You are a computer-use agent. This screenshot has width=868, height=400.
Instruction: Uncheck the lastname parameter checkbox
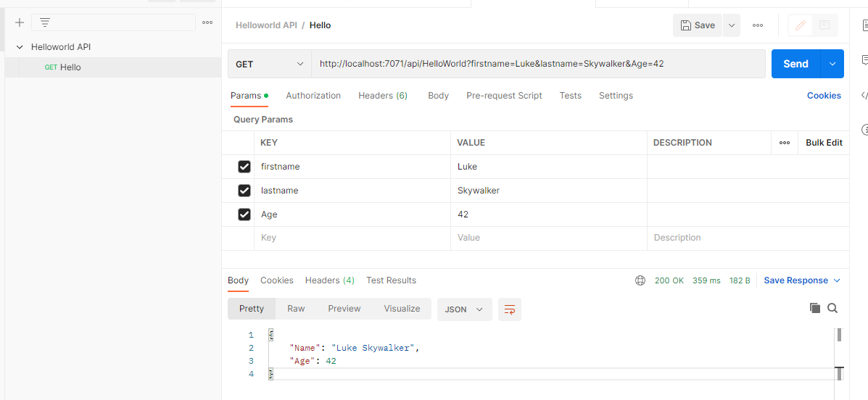coord(244,191)
